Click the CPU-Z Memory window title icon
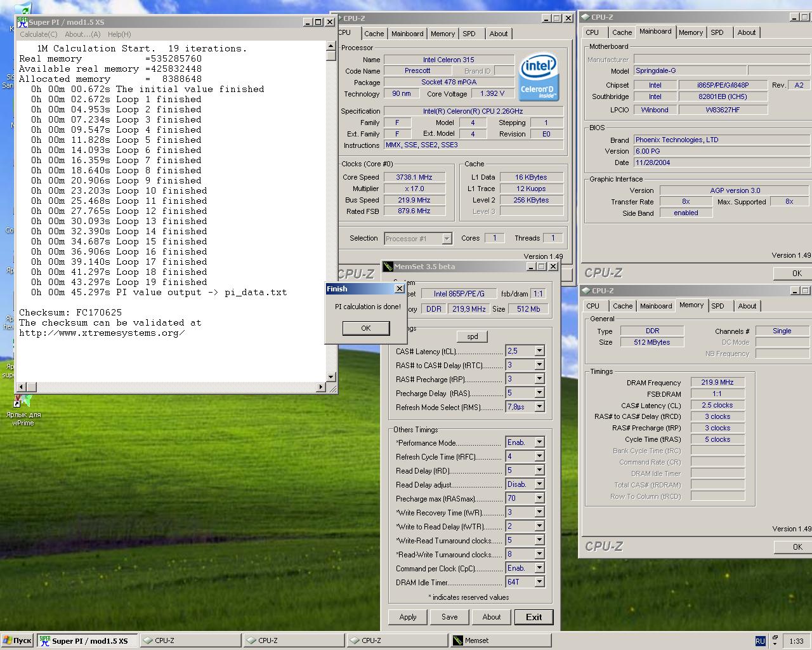812x650 pixels. pos(586,291)
